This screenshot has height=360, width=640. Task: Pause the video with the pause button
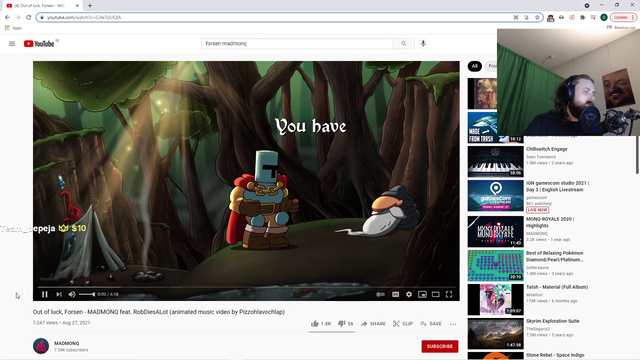tap(45, 294)
